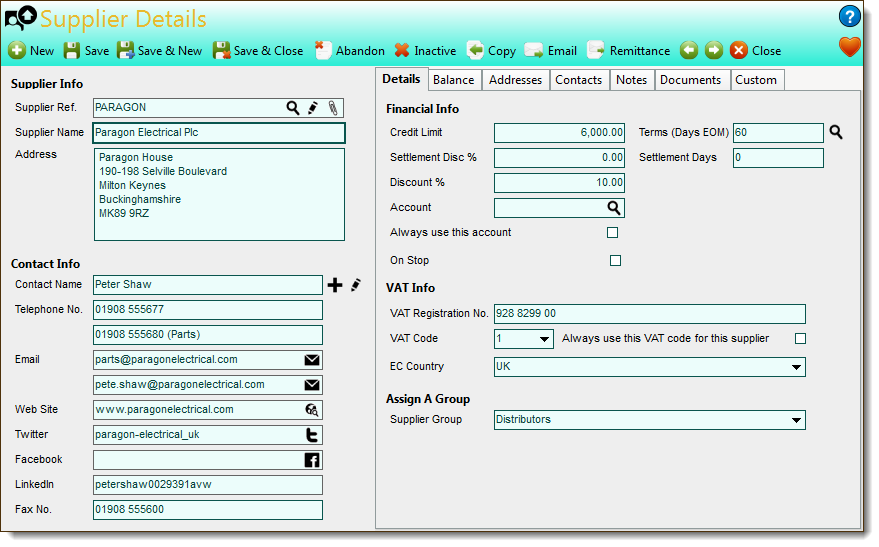Screen dimensions: 879x547
Task: Switch to the Balance tab
Action: click(454, 80)
